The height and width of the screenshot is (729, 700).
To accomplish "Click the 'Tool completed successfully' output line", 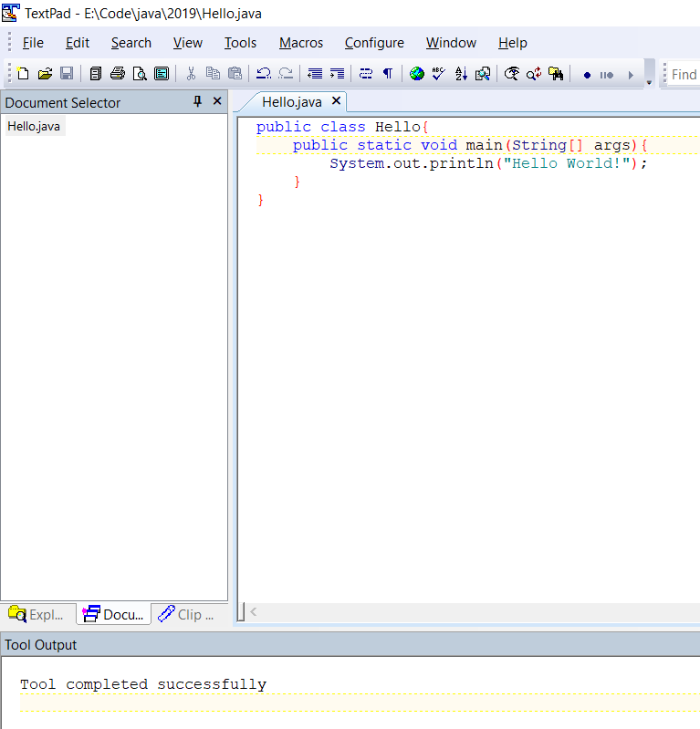I will pyautogui.click(x=143, y=684).
